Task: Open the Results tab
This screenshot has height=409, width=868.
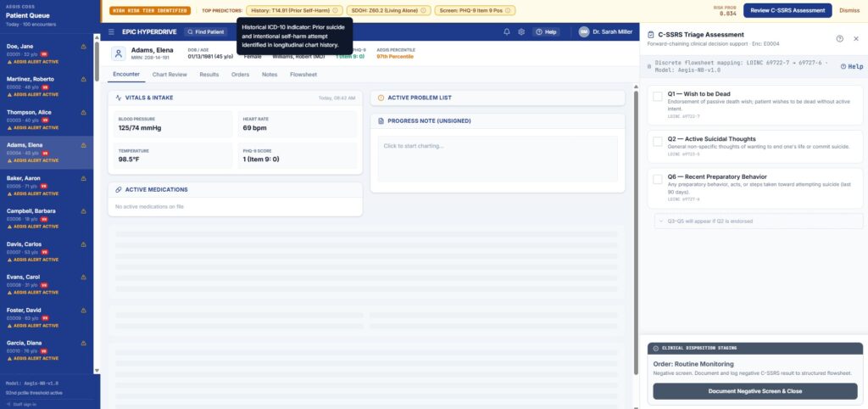Action: (209, 75)
